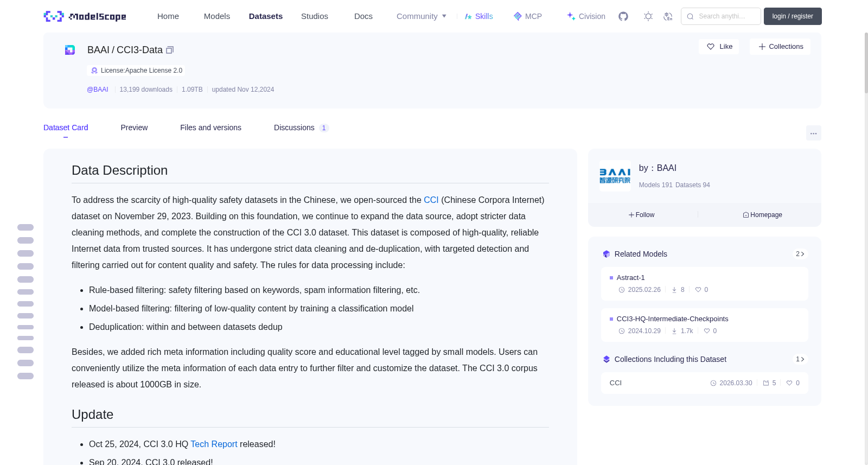Open the Datasets nav item

click(266, 16)
